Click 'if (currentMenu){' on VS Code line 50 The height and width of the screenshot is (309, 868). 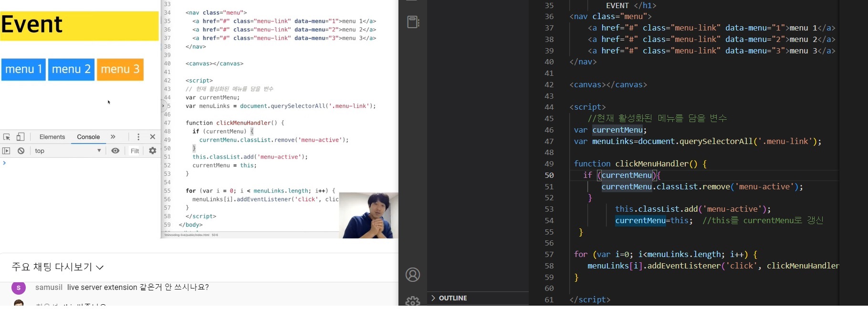coord(622,175)
